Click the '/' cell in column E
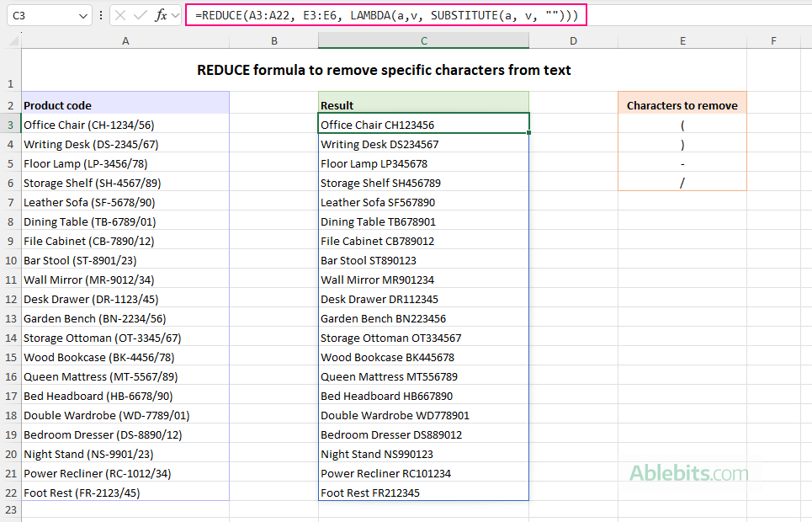This screenshot has width=812, height=522. coord(682,183)
